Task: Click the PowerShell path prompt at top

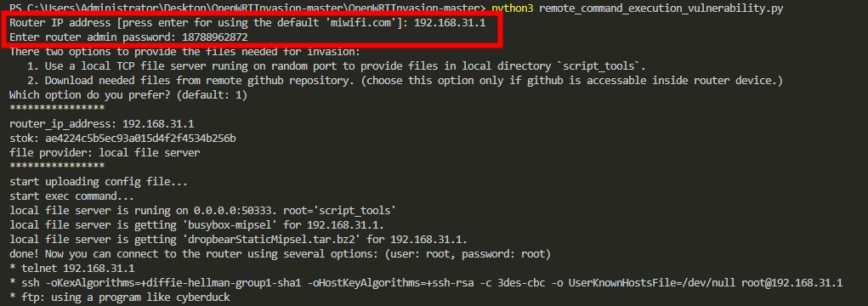Action: point(248,7)
